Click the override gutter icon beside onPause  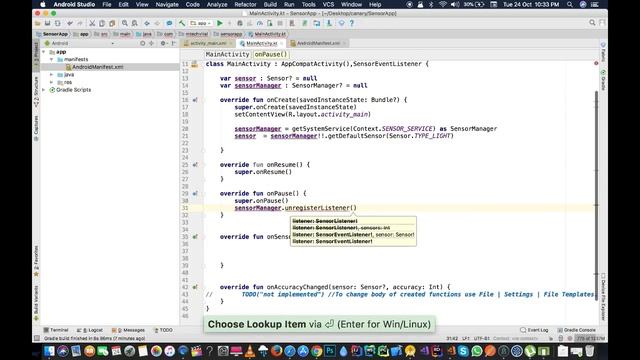click(x=195, y=193)
